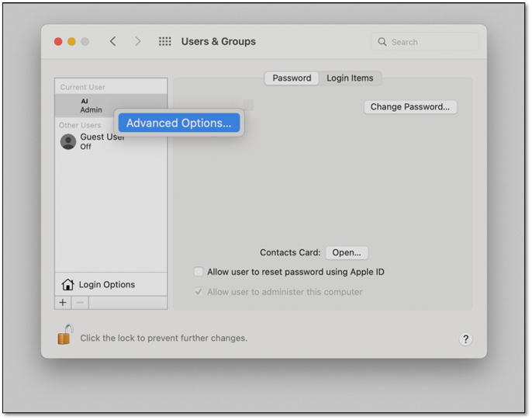Go back with the left chevron arrow
532x420 pixels.
point(113,42)
